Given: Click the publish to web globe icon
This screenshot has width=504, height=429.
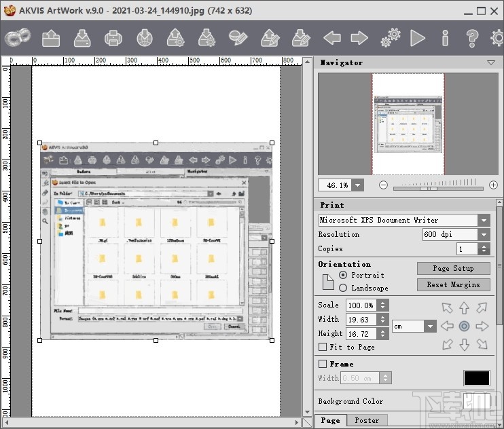Looking at the screenshot, I should [145, 38].
